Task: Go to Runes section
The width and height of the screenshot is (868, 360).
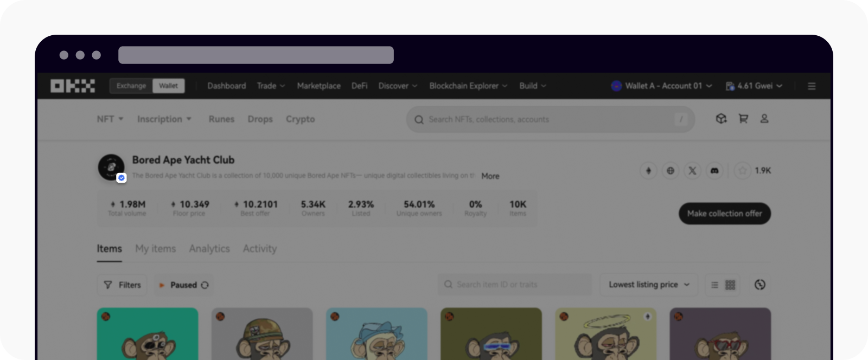Action: tap(221, 119)
